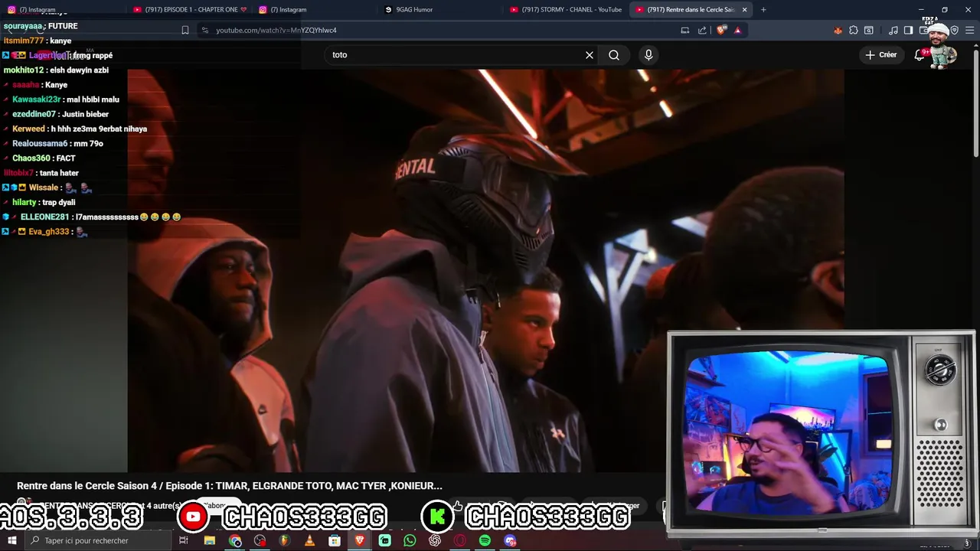Switch to the EPISODE 1 - CHAPTER ONE tab
The width and height of the screenshot is (980, 551).
[190, 10]
